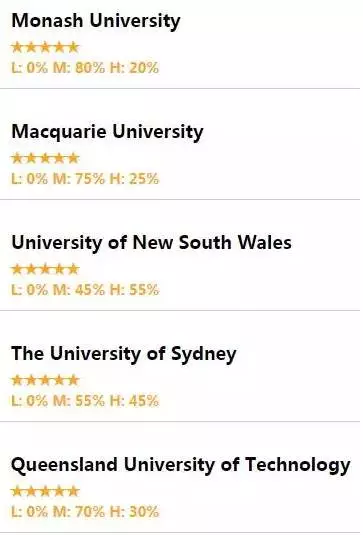
Task: Click the middle star under University of Sydney
Action: point(45,380)
